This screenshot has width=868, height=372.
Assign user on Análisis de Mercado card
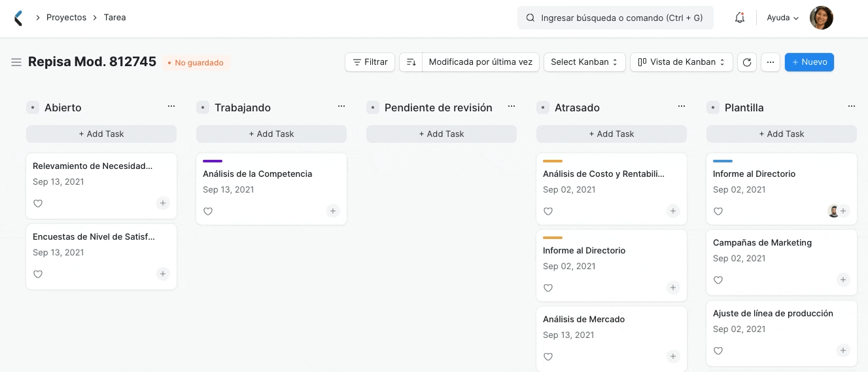673,356
